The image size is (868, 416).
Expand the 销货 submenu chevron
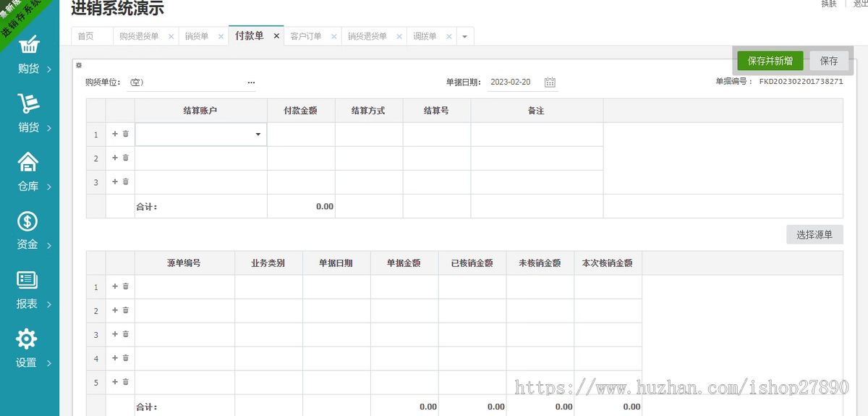pos(49,128)
